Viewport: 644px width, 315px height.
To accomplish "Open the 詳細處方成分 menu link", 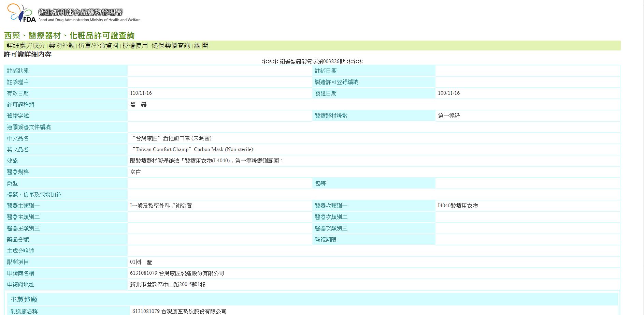I will click(x=26, y=46).
